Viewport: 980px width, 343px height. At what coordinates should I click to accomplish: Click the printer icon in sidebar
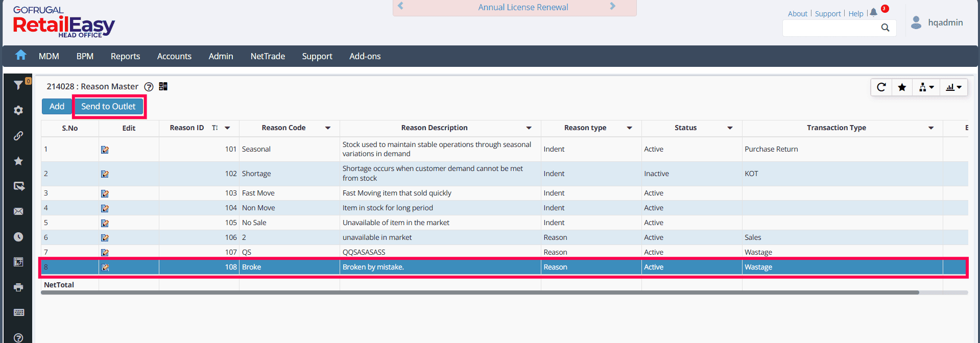coord(18,287)
